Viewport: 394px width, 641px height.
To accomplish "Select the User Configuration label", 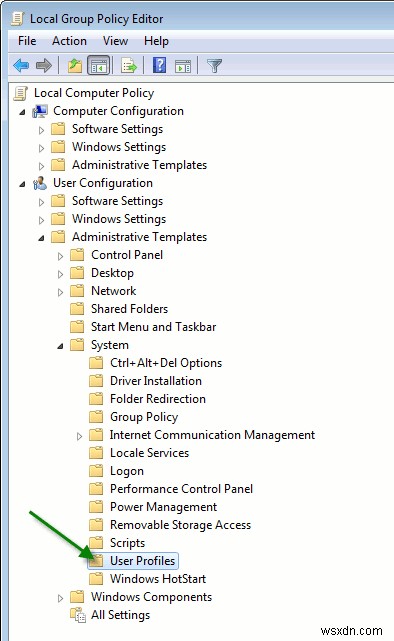I will pos(103,183).
